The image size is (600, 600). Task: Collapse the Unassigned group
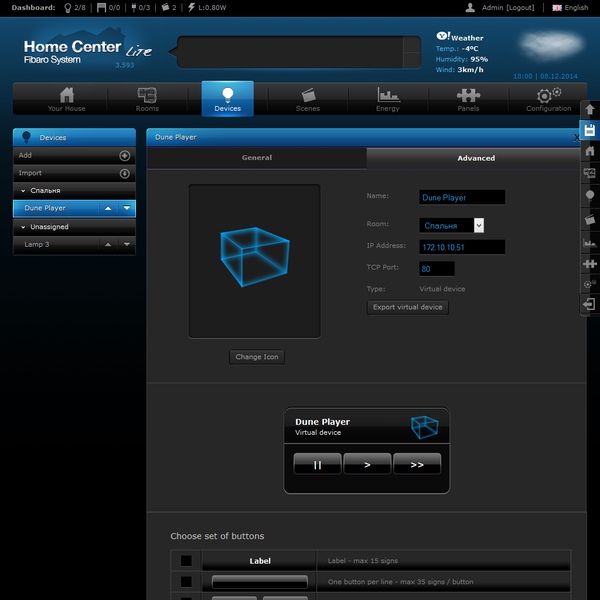coord(23,227)
